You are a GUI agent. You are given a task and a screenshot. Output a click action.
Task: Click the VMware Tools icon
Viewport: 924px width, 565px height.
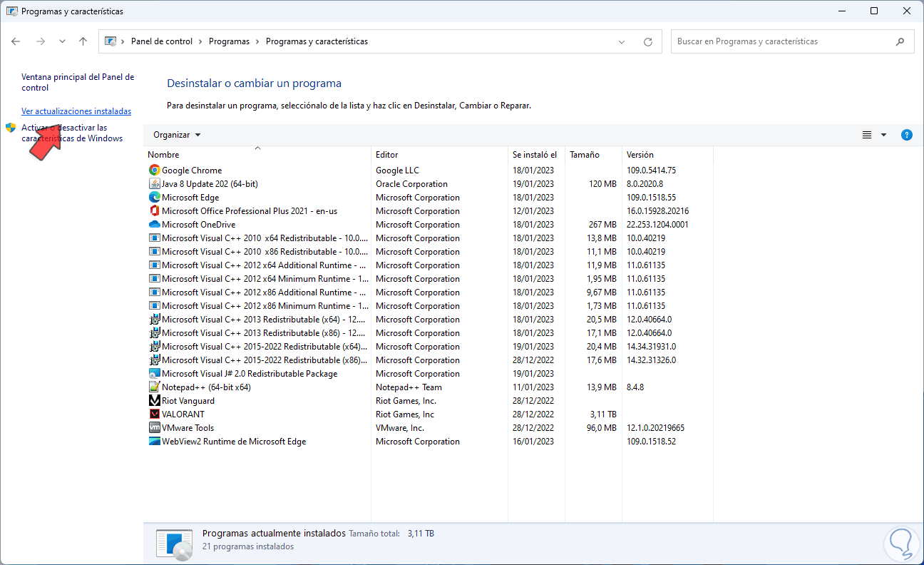[x=155, y=428]
